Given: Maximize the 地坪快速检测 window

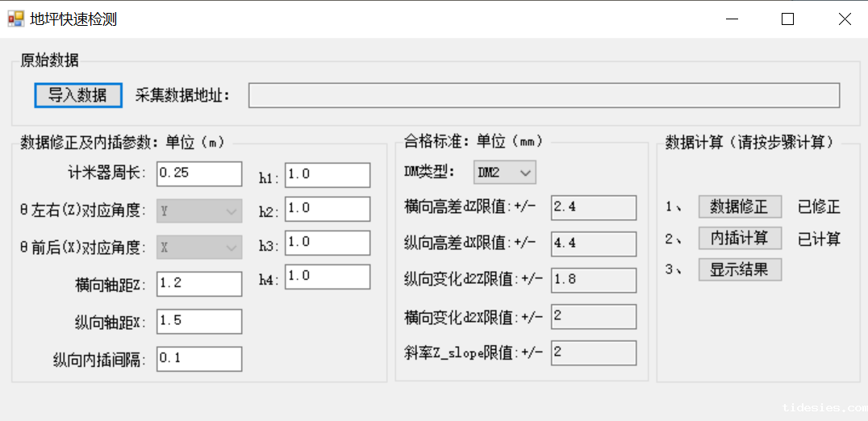Looking at the screenshot, I should (788, 19).
